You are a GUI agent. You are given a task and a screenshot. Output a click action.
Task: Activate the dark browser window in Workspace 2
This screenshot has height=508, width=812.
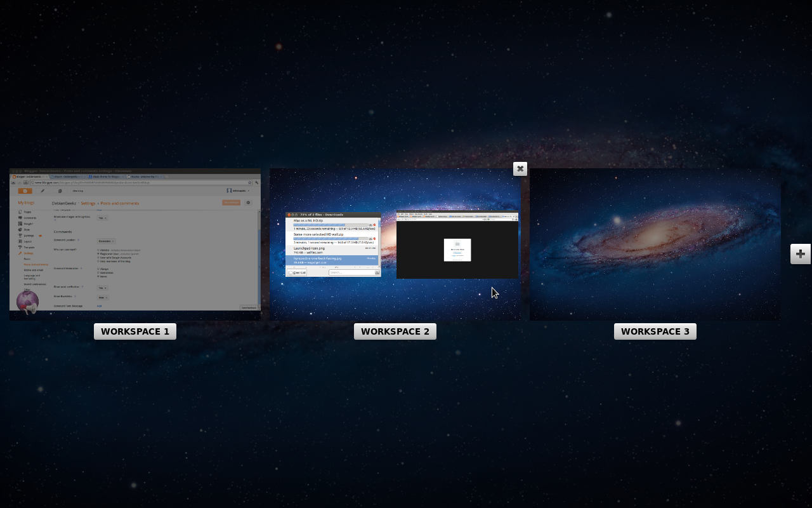pos(457,244)
